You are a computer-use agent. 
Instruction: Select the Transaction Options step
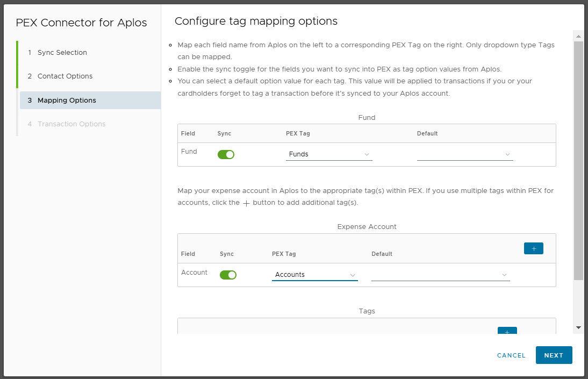click(x=71, y=124)
